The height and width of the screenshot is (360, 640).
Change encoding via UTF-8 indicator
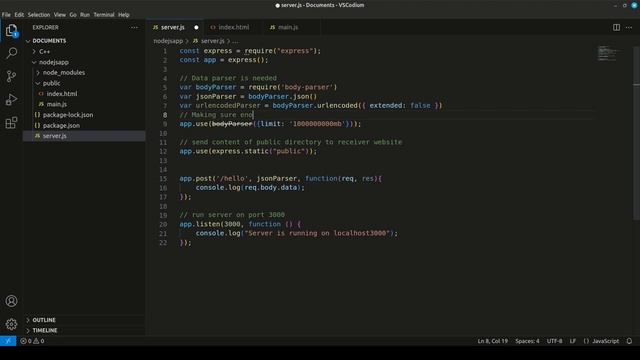tap(554, 341)
